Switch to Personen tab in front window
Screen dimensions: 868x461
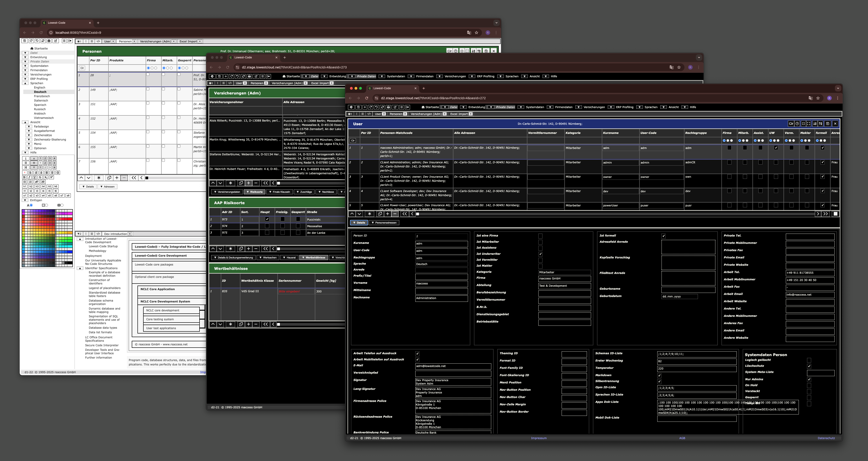(396, 114)
